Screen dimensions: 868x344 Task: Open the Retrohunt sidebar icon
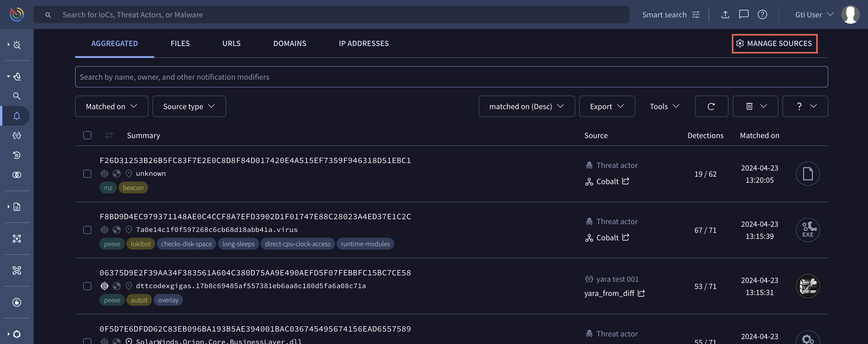click(17, 155)
